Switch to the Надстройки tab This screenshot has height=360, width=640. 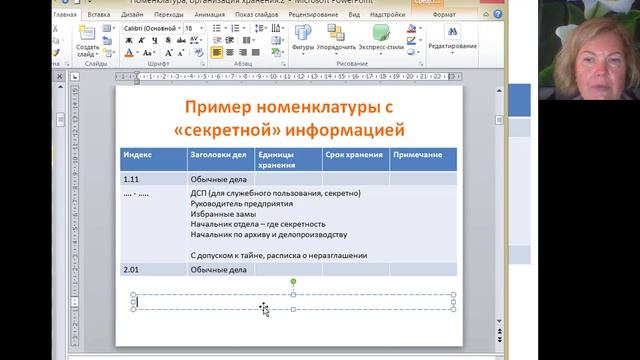(x=387, y=14)
